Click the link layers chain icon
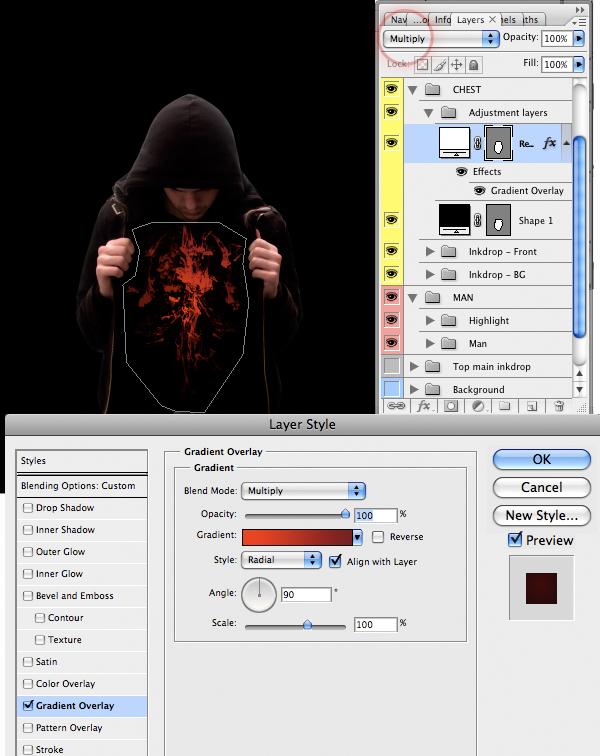This screenshot has height=756, width=600. [x=395, y=406]
